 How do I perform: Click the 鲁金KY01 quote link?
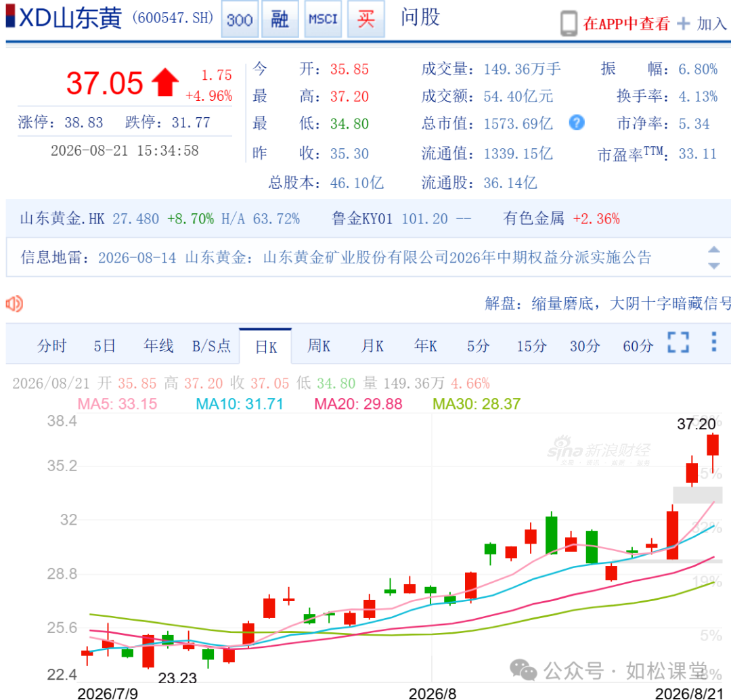[x=362, y=219]
